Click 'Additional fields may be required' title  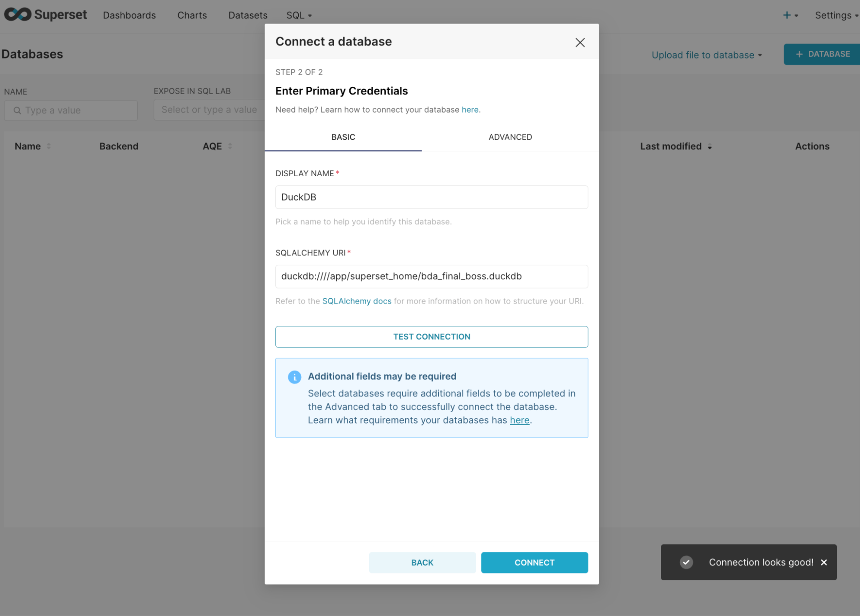(x=382, y=376)
